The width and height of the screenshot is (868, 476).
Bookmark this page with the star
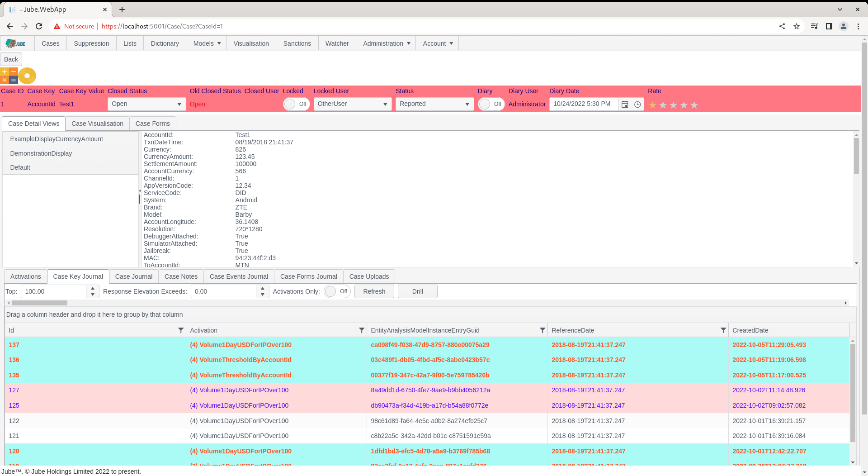click(797, 26)
